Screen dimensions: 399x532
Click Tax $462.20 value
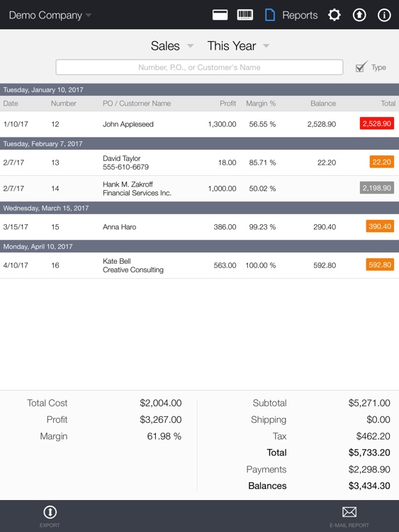coord(373,436)
